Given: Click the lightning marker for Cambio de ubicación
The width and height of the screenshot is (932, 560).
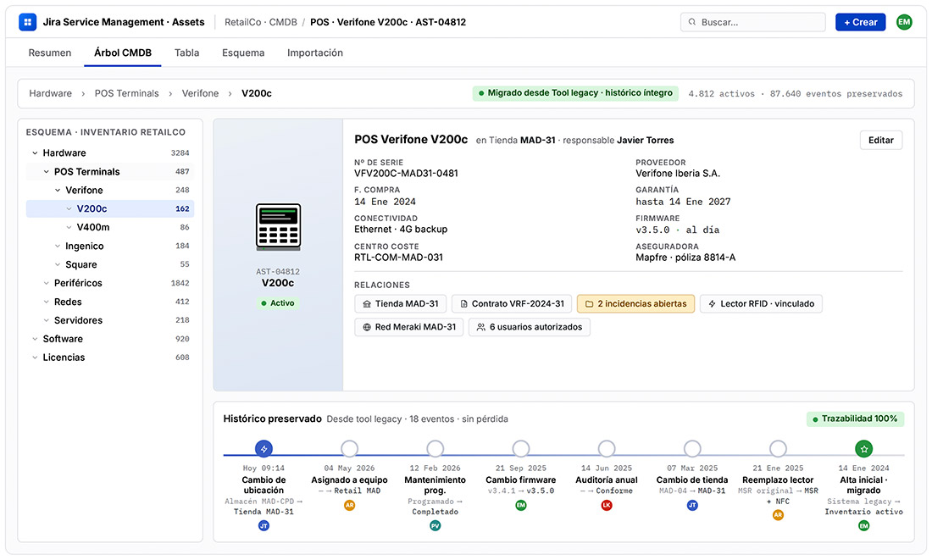Looking at the screenshot, I should point(264,449).
